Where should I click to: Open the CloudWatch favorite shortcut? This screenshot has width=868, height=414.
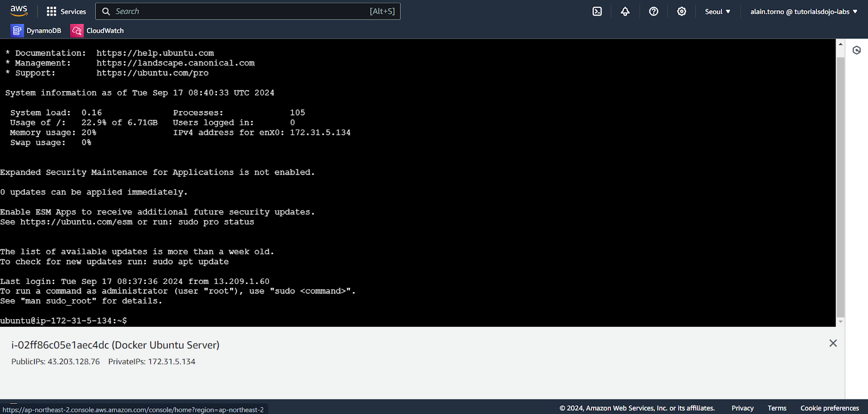tap(98, 31)
